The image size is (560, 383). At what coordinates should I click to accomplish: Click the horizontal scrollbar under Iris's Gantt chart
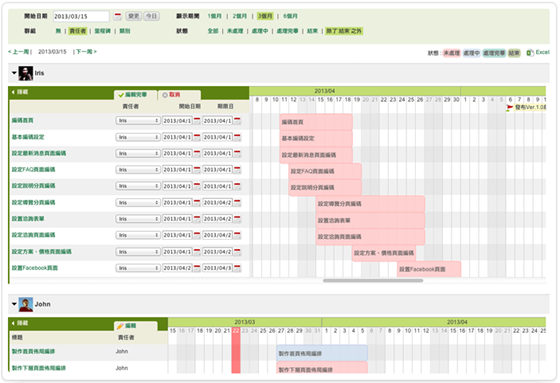[x=373, y=281]
